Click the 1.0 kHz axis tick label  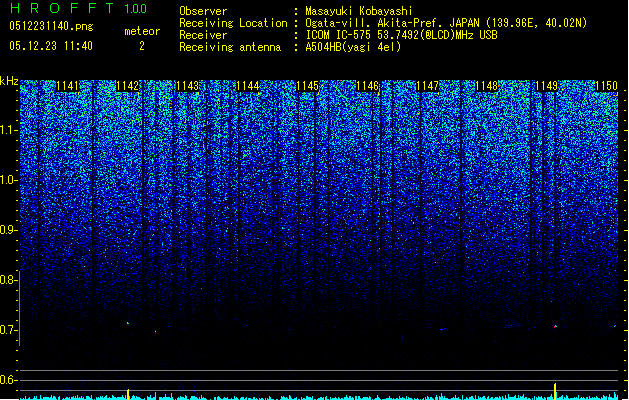(8, 180)
